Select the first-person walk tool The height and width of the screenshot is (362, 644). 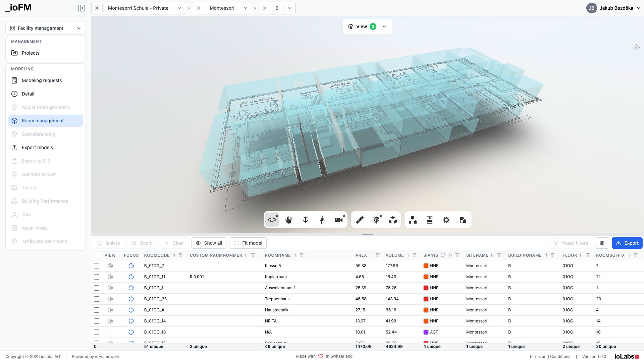pos(322,220)
